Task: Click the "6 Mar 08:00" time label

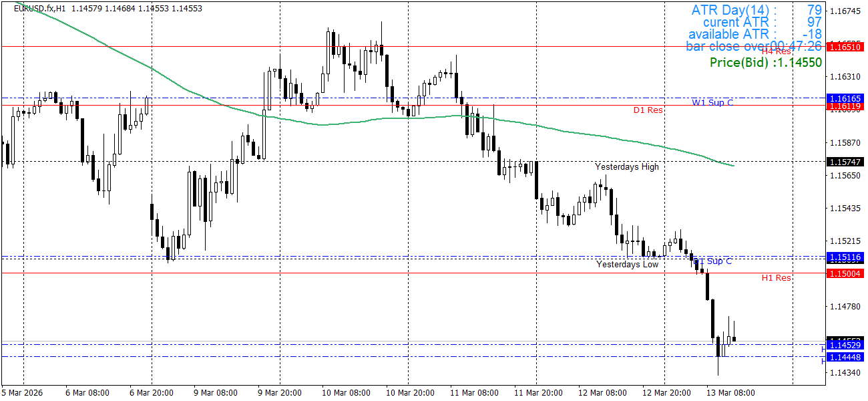Action: point(88,392)
